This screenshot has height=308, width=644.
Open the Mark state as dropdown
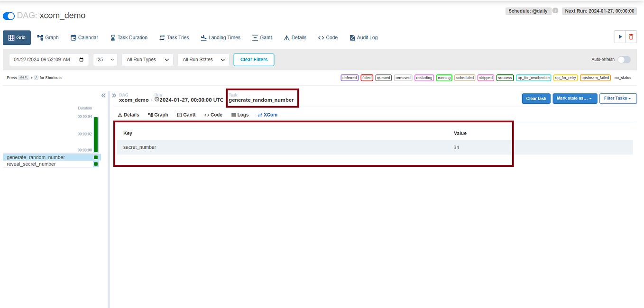(x=575, y=98)
